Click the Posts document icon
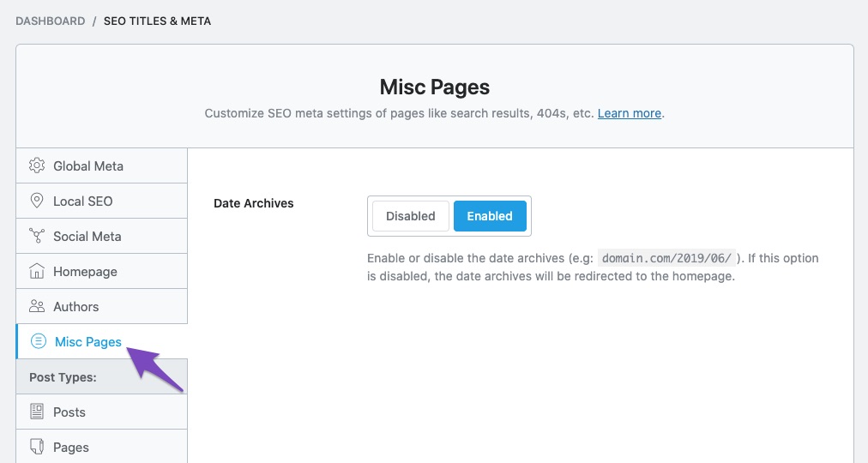Image resolution: width=868 pixels, height=463 pixels. [37, 412]
